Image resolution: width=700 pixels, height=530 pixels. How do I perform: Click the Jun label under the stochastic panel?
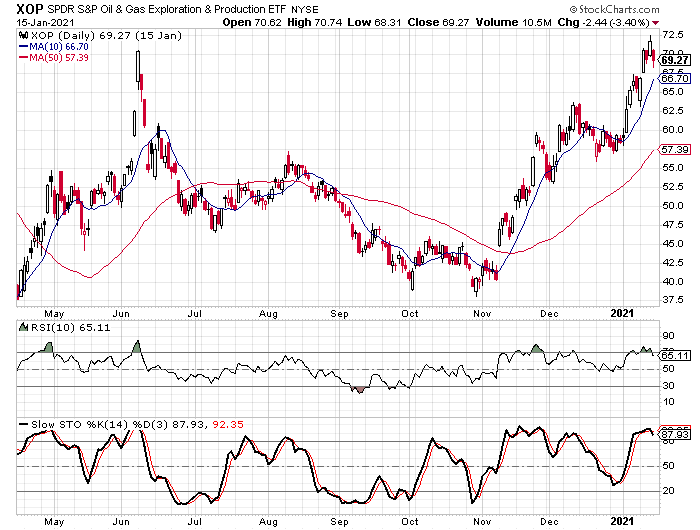click(x=121, y=522)
